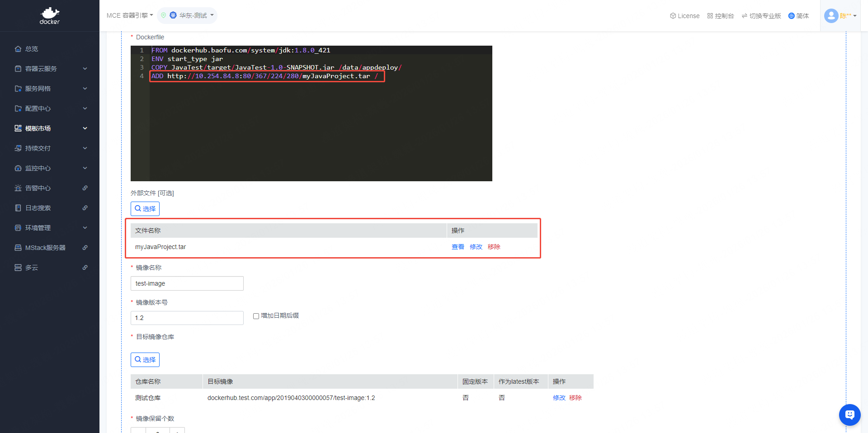This screenshot has height=433, width=868.
Task: Click 选择 button under 外部文件
Action: coord(145,209)
